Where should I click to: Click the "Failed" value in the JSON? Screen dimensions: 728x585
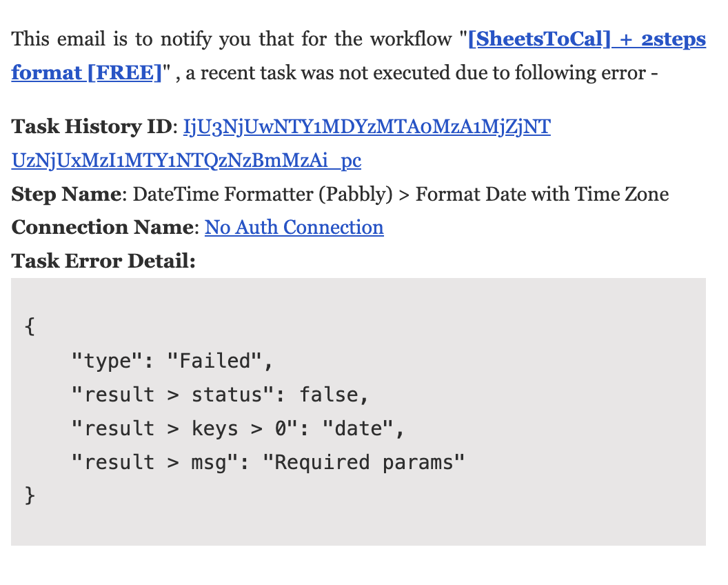tap(214, 361)
